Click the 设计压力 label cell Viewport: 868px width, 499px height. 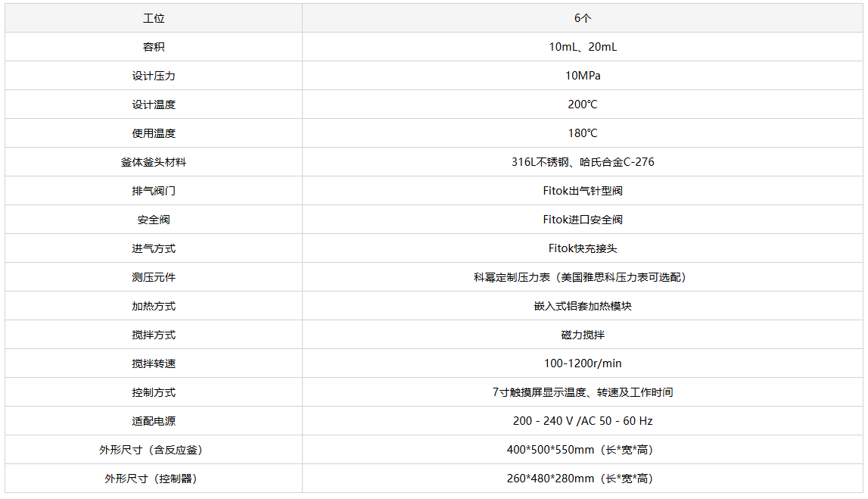tap(154, 76)
